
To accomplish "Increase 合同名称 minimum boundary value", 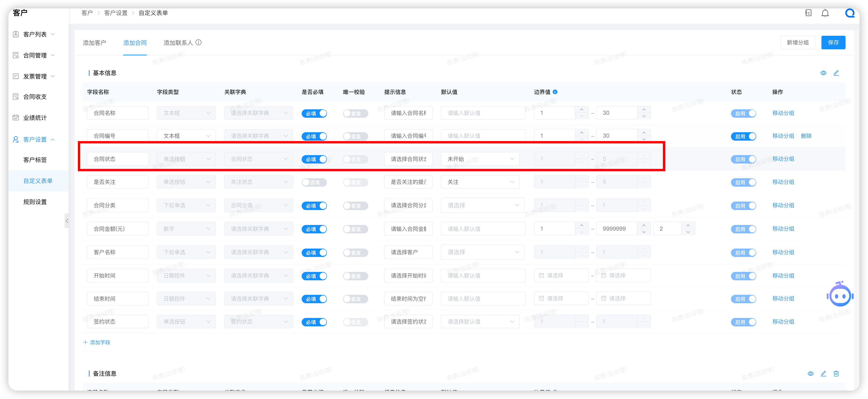I will pyautogui.click(x=582, y=110).
